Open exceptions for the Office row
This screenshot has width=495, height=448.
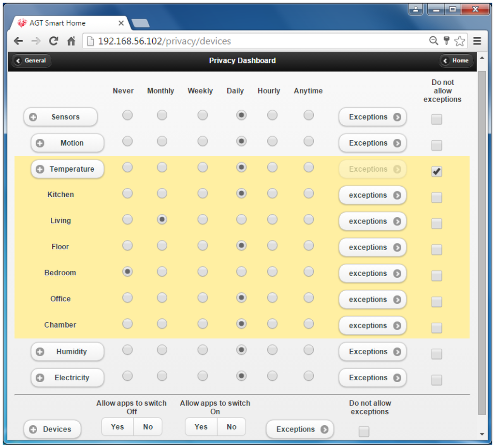click(373, 299)
